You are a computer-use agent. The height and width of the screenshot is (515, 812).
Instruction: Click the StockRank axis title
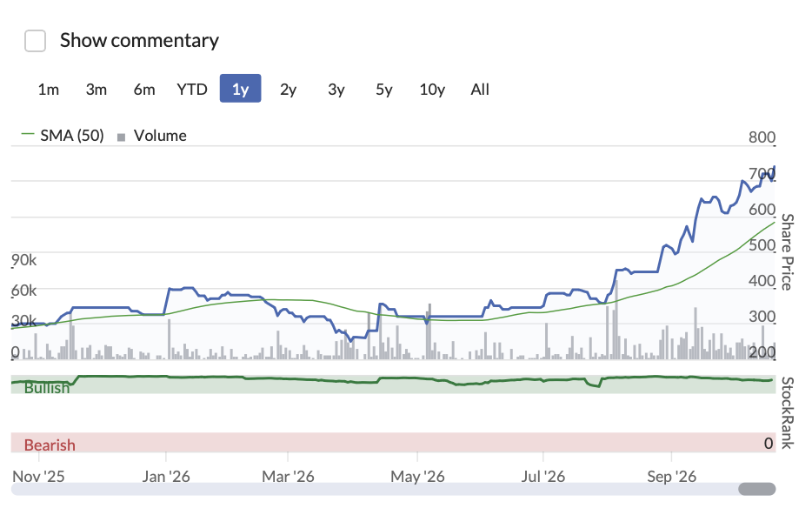(x=787, y=413)
